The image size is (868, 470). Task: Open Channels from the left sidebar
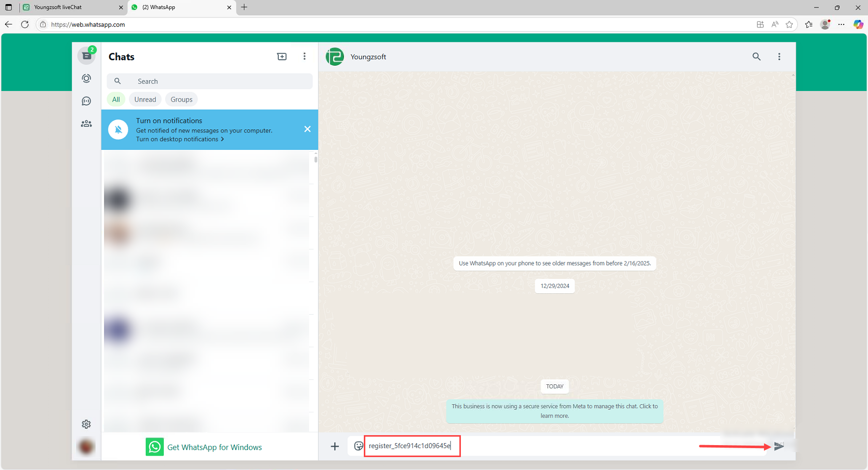pos(87,101)
